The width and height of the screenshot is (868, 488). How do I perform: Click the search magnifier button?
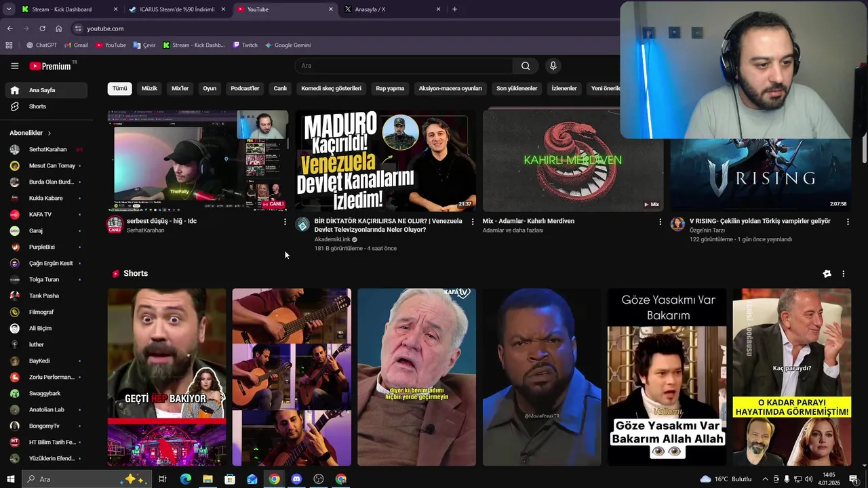[x=526, y=66]
